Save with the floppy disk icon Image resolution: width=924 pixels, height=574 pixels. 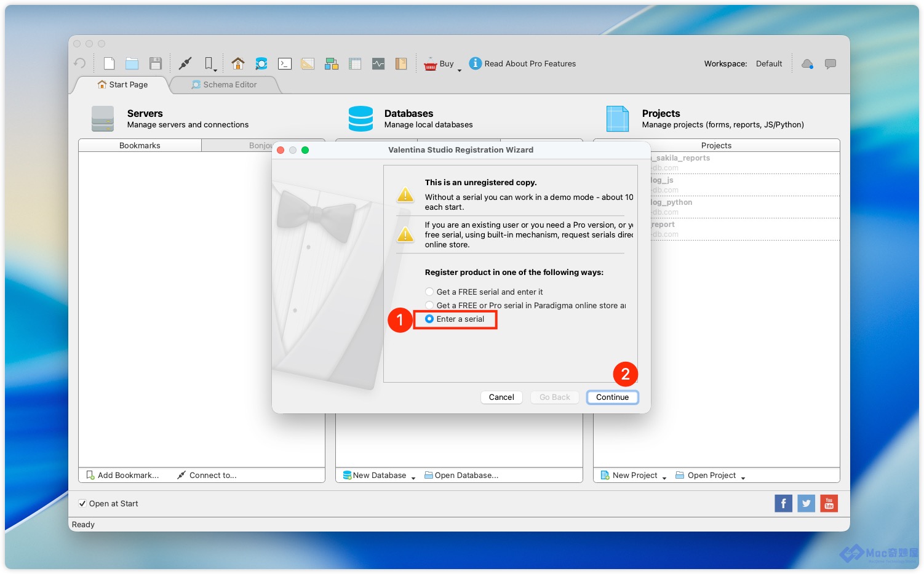tap(156, 63)
